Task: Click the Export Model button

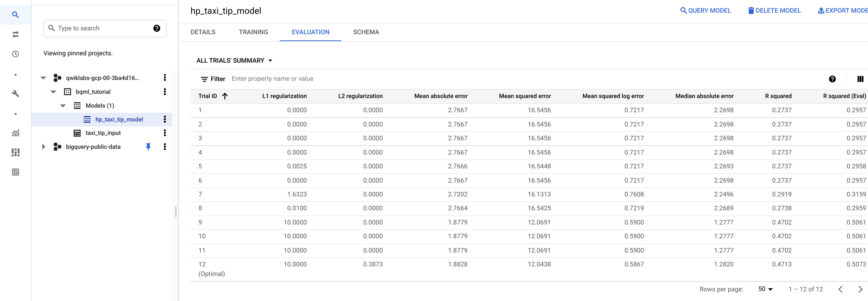Action: tap(843, 11)
